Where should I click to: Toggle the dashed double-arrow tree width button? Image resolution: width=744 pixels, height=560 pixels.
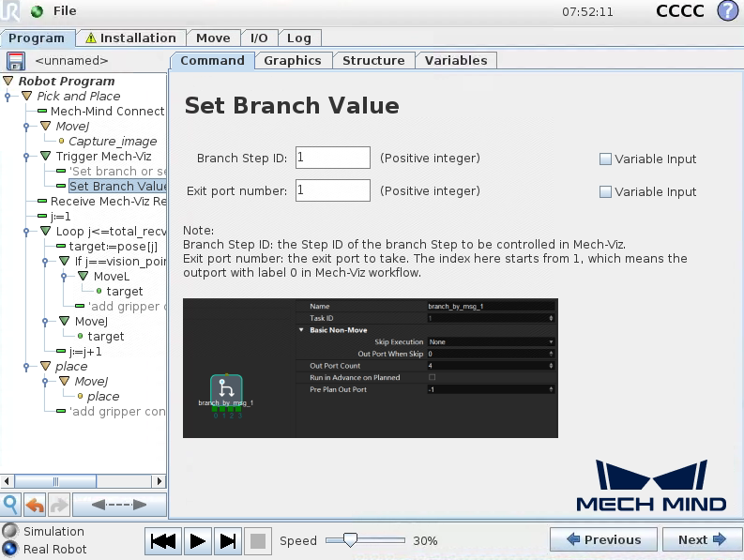[x=119, y=505]
